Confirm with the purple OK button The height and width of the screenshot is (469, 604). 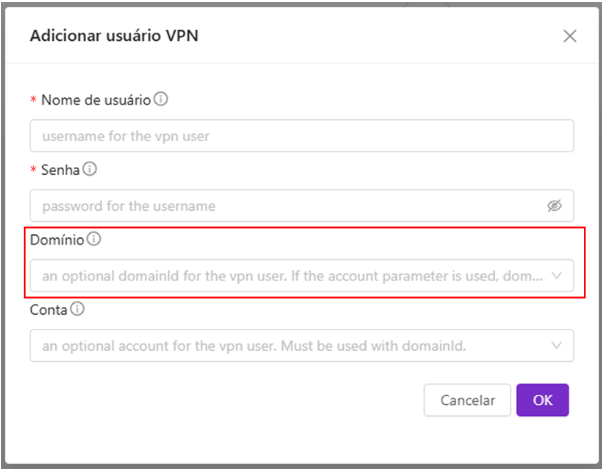[542, 400]
